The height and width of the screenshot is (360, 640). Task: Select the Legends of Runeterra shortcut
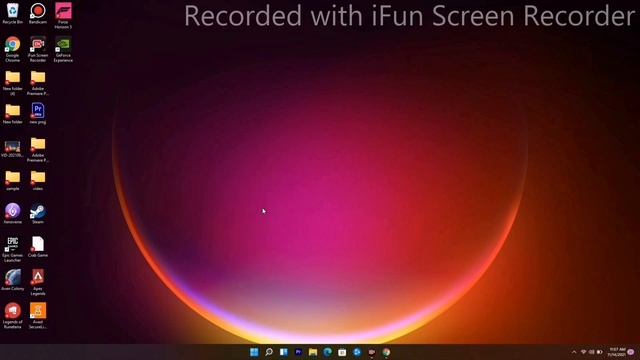click(13, 316)
